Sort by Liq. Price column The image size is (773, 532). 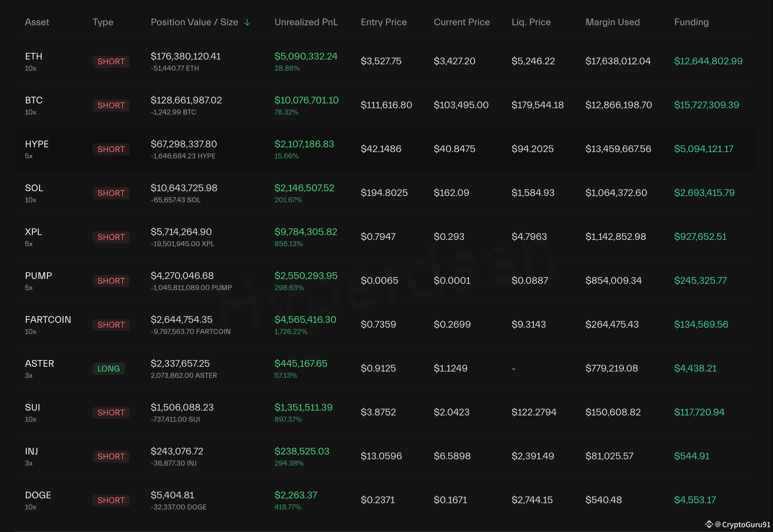point(531,22)
